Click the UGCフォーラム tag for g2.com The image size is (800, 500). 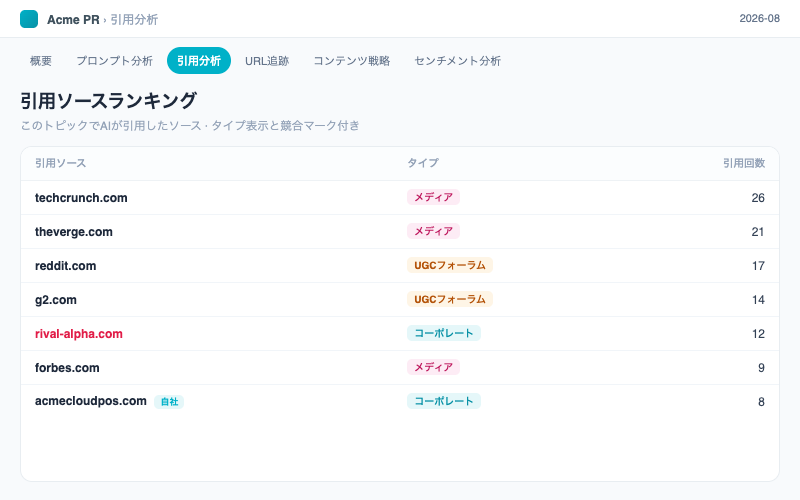tap(450, 299)
